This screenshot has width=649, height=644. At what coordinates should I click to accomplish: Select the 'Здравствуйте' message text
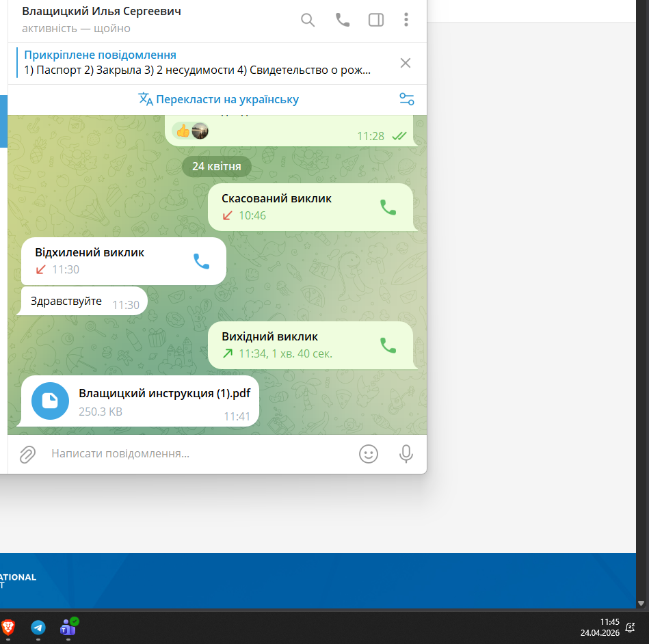click(66, 301)
